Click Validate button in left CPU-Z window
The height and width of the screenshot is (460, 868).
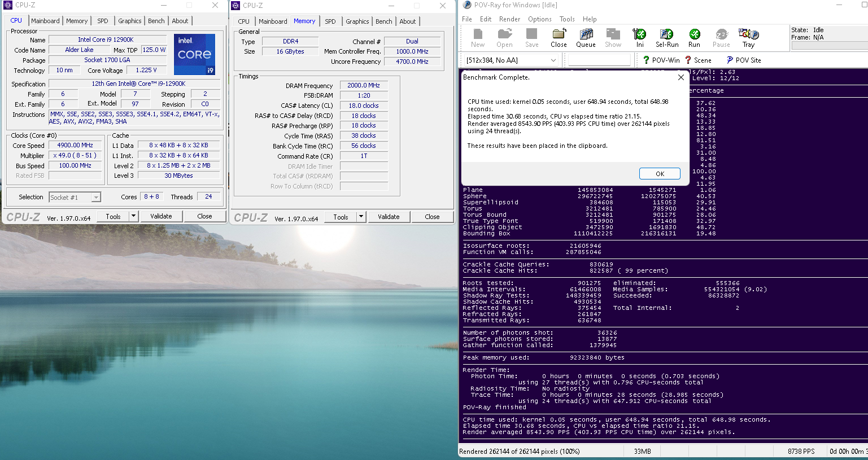tap(161, 216)
